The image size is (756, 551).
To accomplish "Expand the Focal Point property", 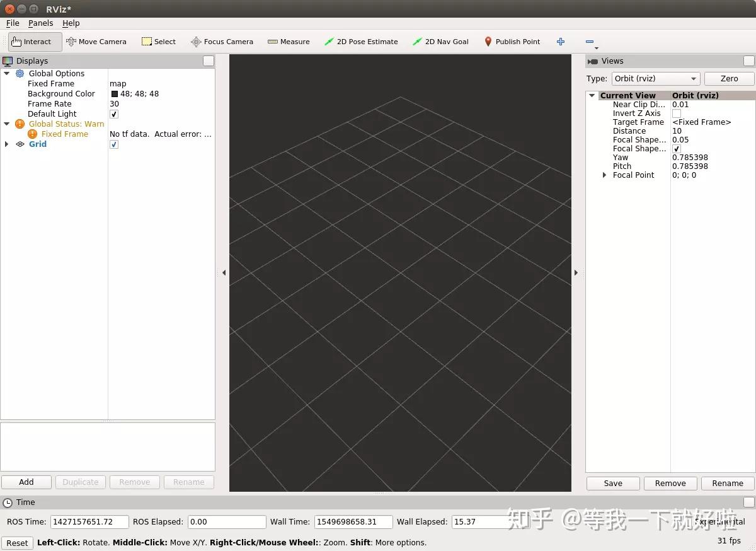I will [x=605, y=175].
